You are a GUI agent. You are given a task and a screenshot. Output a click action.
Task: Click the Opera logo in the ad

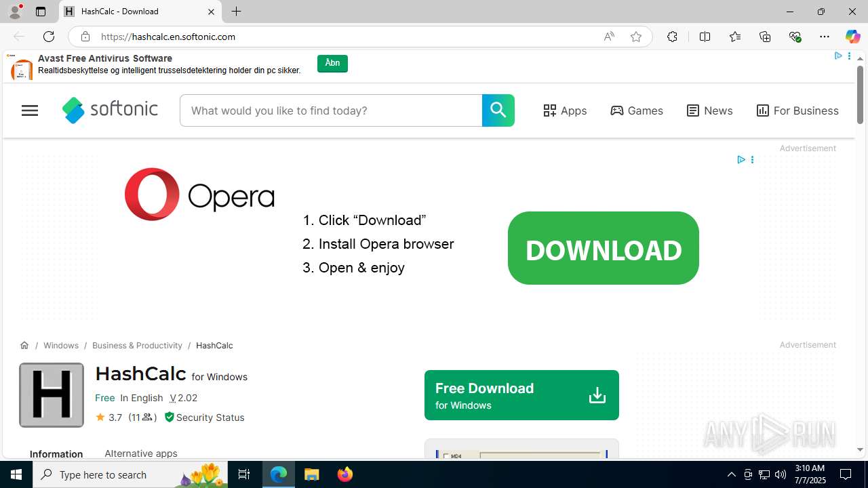[x=199, y=195]
